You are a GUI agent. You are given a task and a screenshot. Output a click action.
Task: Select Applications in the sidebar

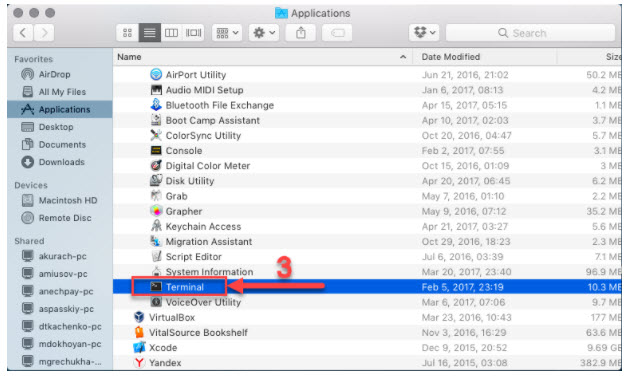click(x=60, y=109)
